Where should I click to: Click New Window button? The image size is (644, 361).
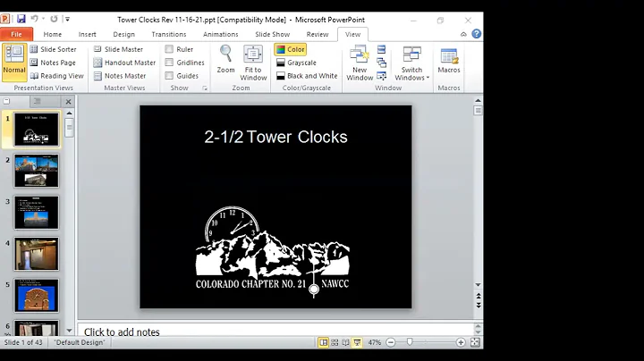pyautogui.click(x=360, y=63)
